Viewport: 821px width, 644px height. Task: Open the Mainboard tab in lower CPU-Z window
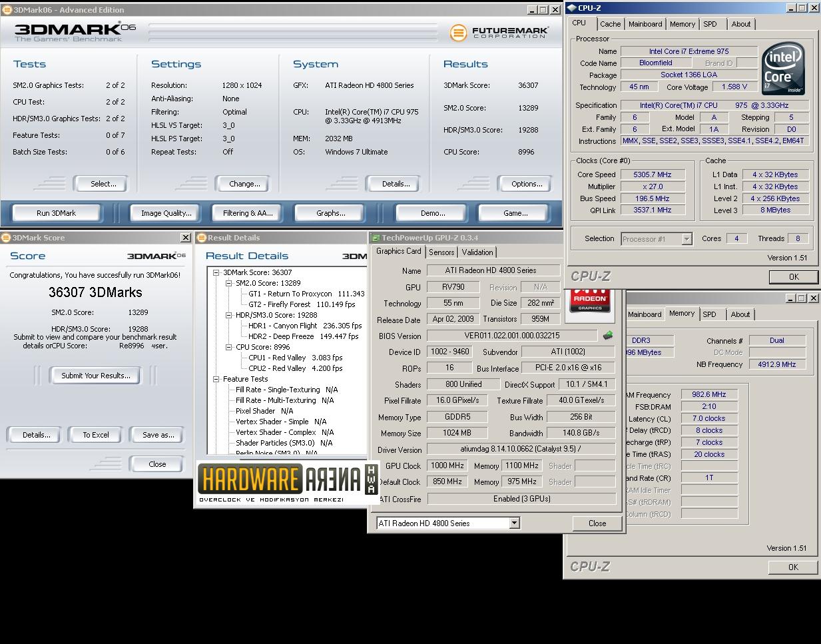(645, 314)
